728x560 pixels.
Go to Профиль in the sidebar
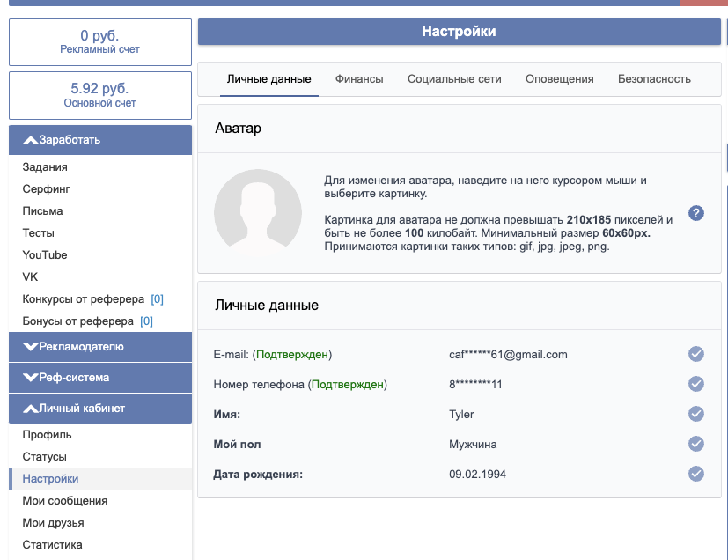pyautogui.click(x=47, y=435)
